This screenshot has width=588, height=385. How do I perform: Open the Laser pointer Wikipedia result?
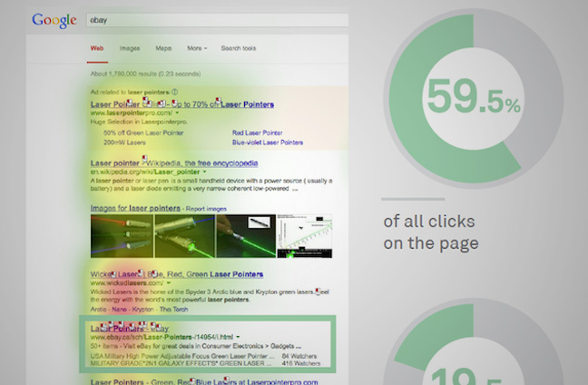(174, 163)
